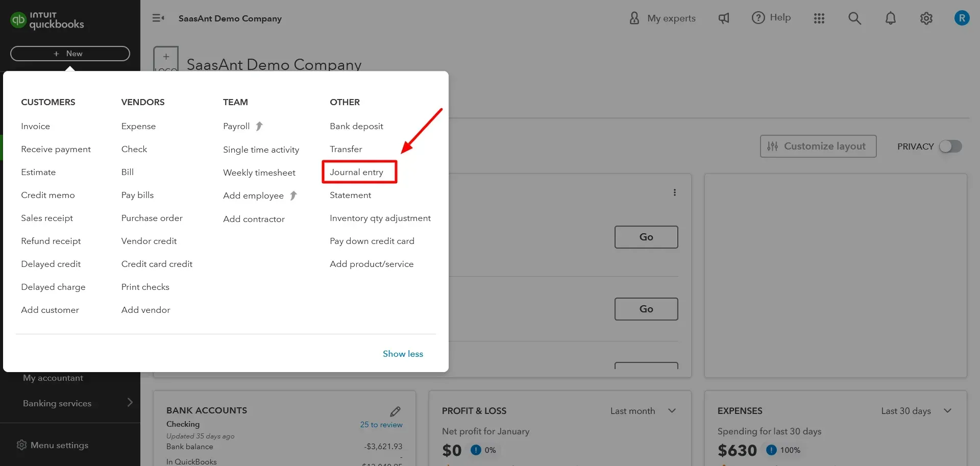Choose Weekly timesheet menu item
This screenshot has width=980, height=466.
click(x=259, y=173)
